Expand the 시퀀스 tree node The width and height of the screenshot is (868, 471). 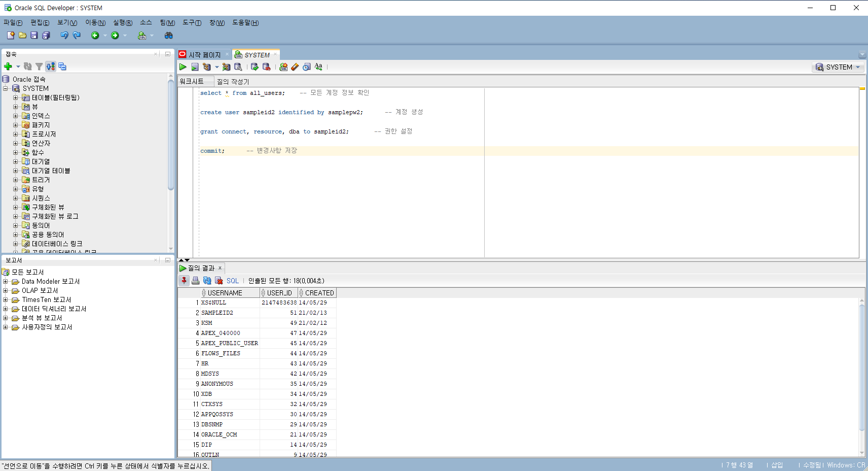15,198
